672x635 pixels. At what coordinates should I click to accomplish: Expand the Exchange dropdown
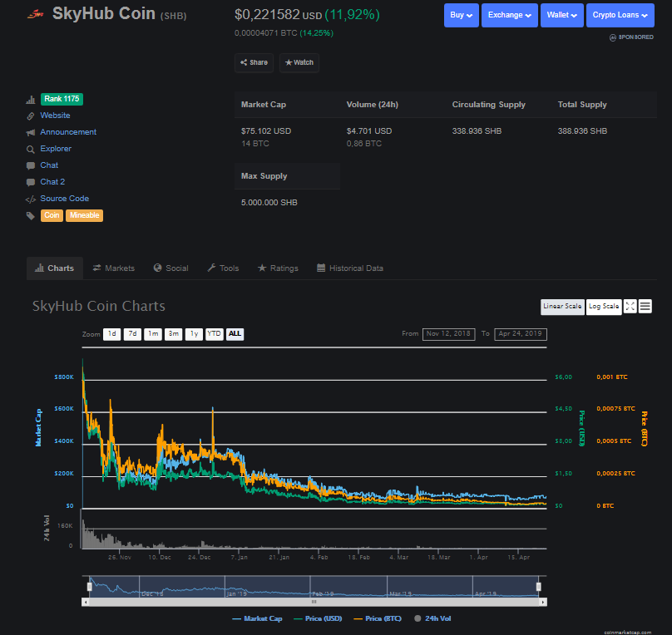pyautogui.click(x=510, y=15)
